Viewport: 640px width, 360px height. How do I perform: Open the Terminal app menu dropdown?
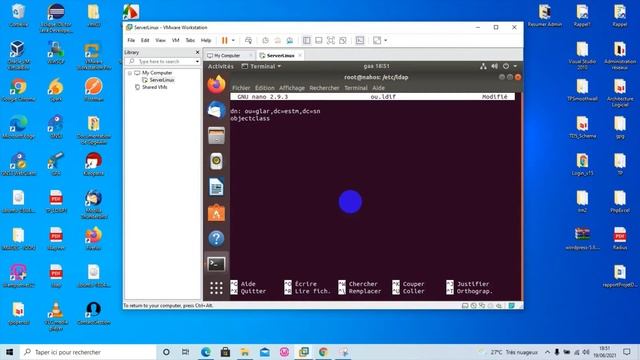point(261,66)
